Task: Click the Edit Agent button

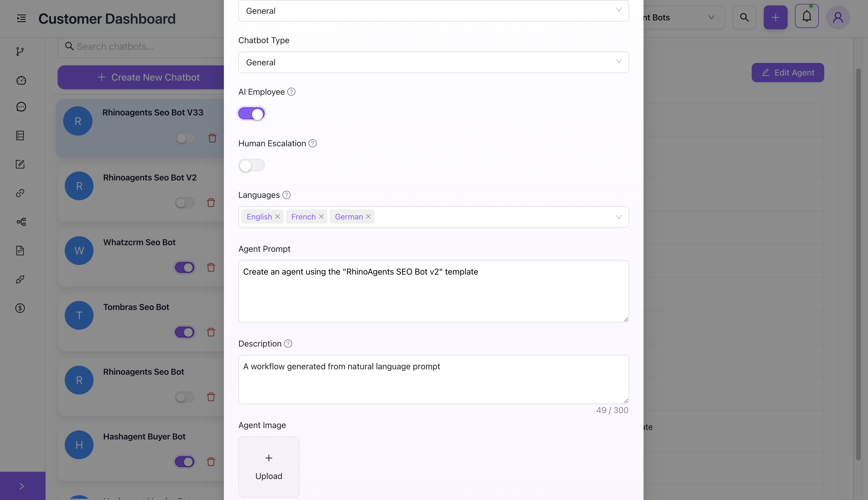Action: point(787,73)
